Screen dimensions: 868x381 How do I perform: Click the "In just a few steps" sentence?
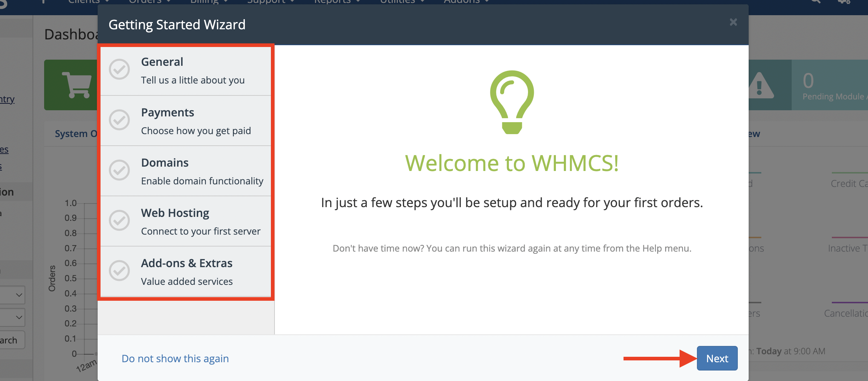tap(512, 203)
